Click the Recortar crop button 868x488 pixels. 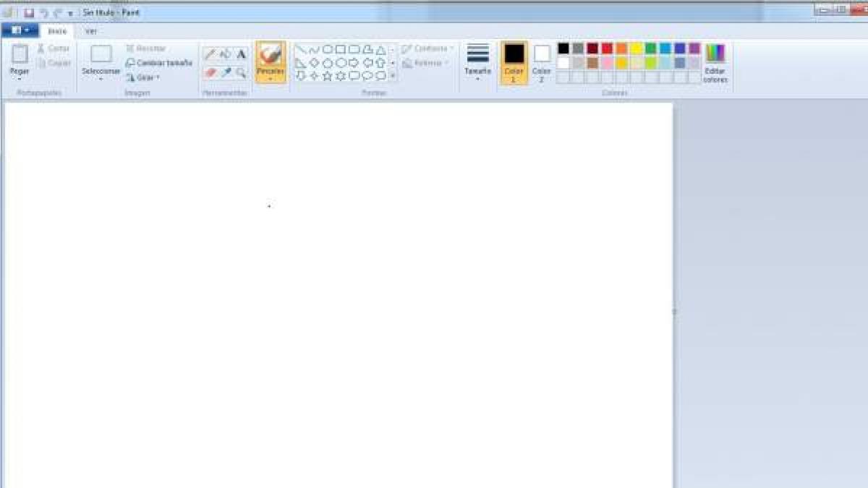tap(146, 48)
